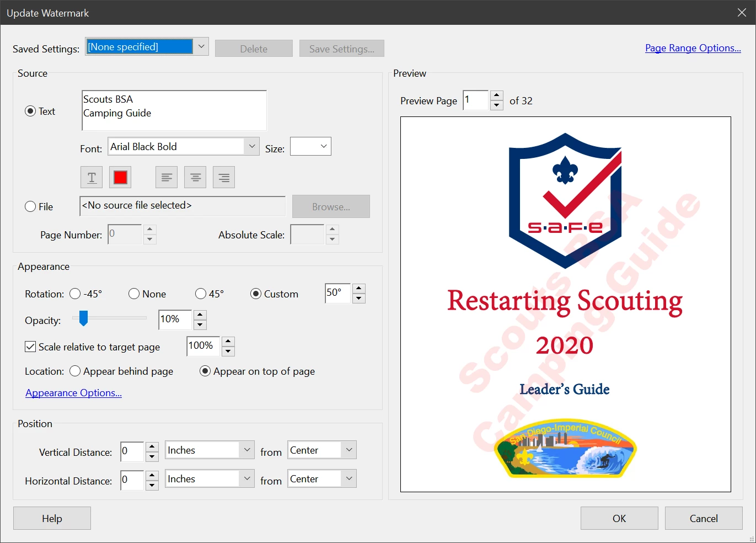756x543 pixels.
Task: Click the scale percentage field
Action: tap(203, 347)
